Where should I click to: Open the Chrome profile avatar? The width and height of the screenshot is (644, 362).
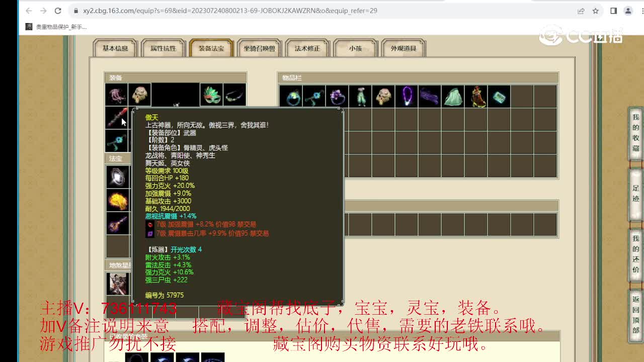coord(628,11)
